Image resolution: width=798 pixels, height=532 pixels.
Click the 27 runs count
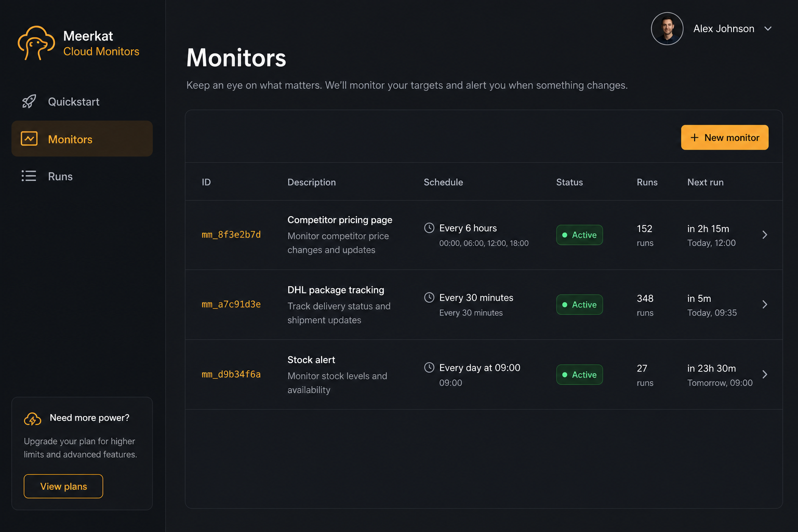[x=642, y=368]
